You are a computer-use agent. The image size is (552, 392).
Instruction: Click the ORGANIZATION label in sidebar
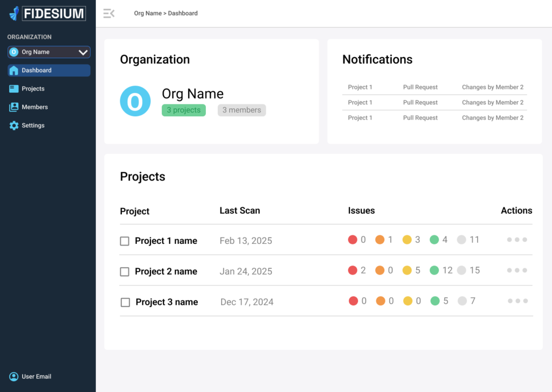29,37
